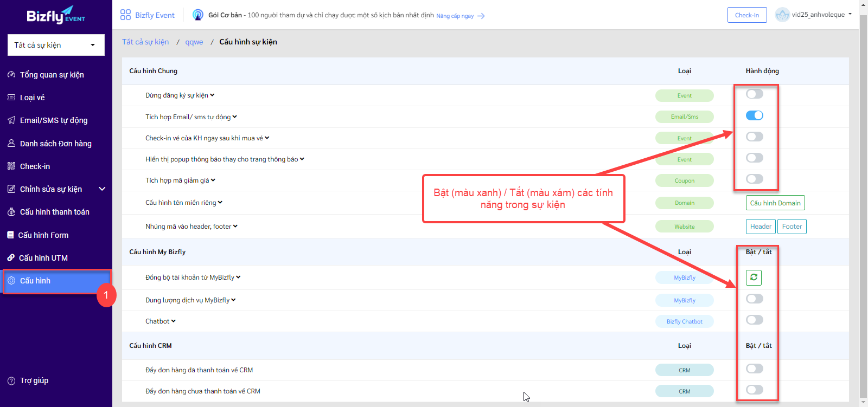Viewport: 868px width, 407px height.
Task: Click the Bizfly Event grid icon in header
Action: [126, 15]
